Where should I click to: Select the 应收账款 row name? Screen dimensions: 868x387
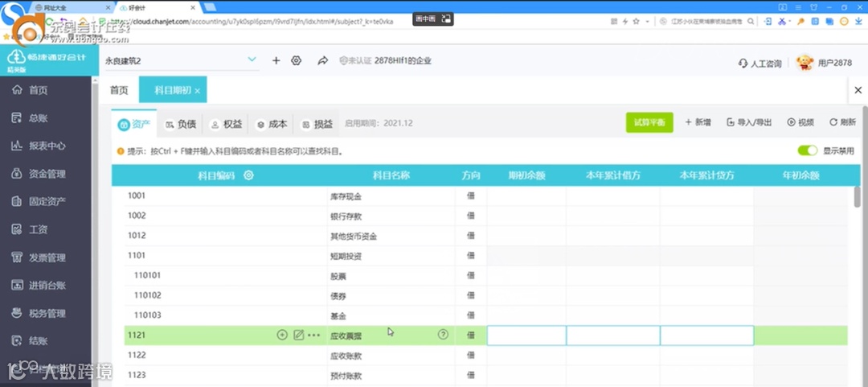click(x=346, y=355)
